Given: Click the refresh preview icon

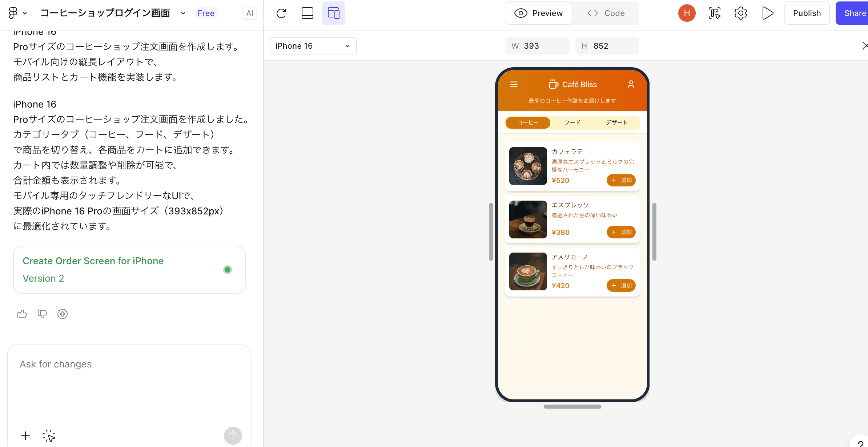Looking at the screenshot, I should [x=281, y=13].
